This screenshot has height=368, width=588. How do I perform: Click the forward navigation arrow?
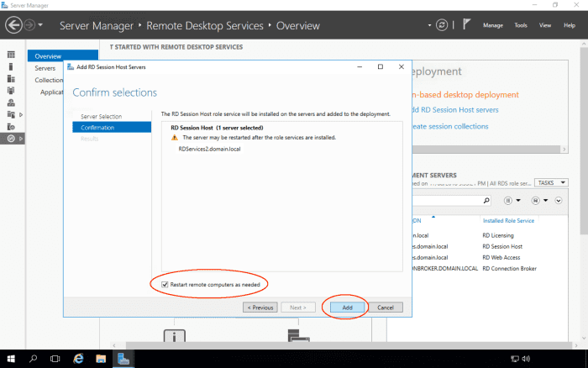coord(29,25)
